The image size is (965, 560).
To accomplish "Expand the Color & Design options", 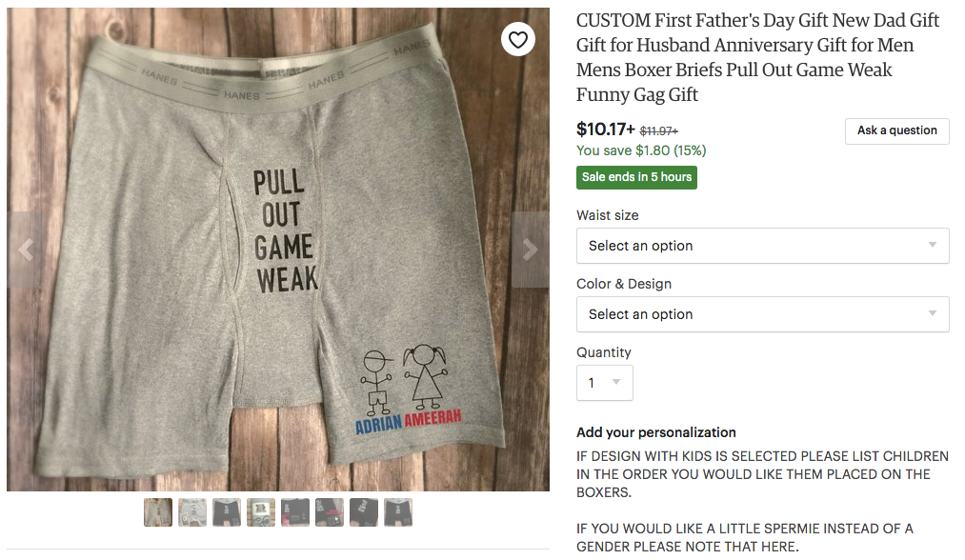I will [x=762, y=314].
